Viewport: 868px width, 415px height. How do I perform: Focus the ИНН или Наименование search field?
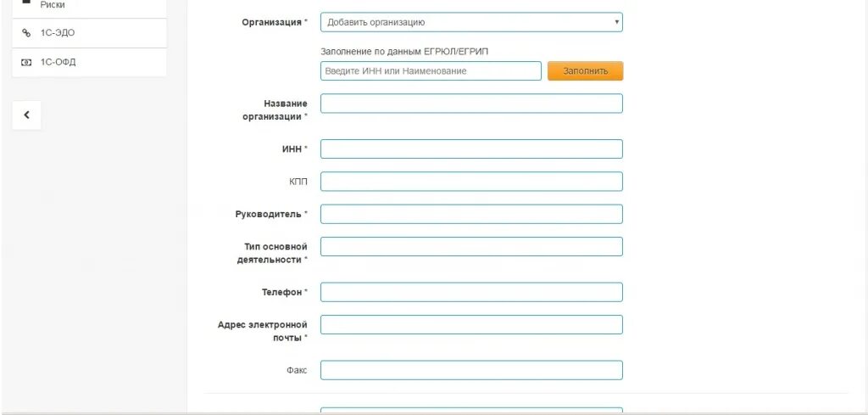(x=431, y=71)
